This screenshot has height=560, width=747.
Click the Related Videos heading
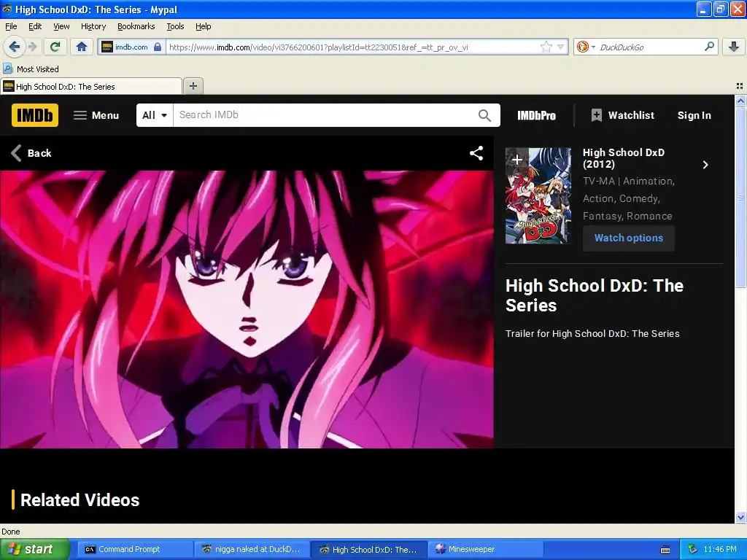tap(80, 500)
